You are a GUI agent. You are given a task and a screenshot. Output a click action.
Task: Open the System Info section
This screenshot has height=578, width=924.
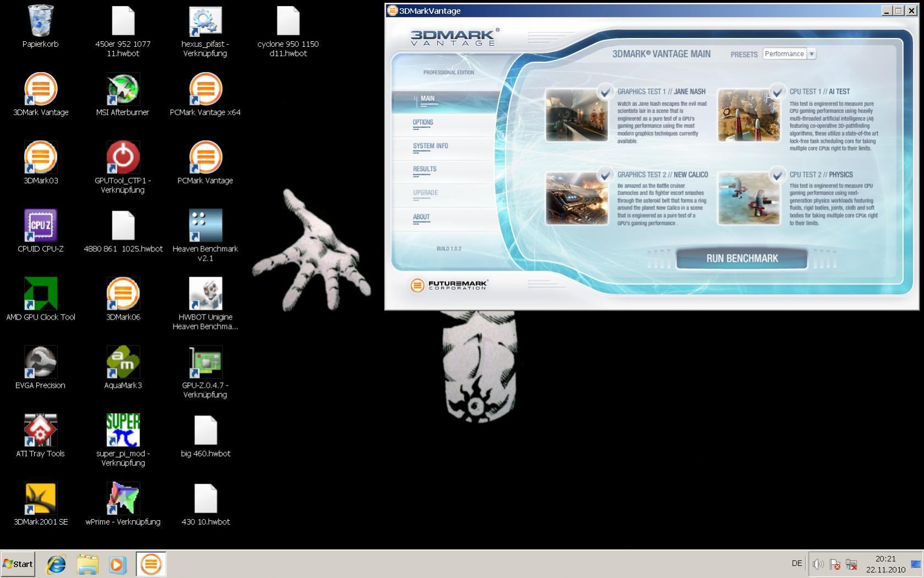tap(431, 146)
